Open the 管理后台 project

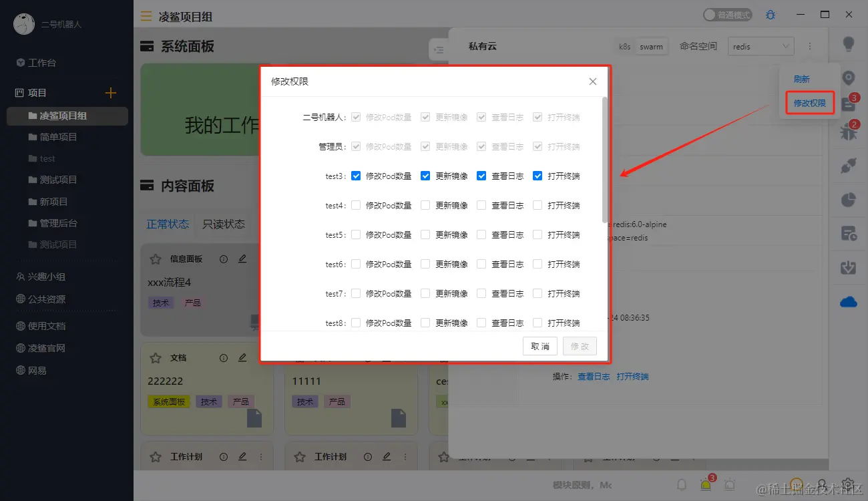(58, 223)
